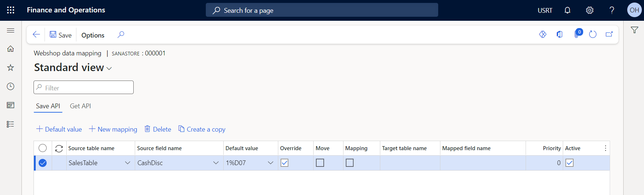Sort by Source table name column header
Image resolution: width=644 pixels, height=195 pixels.
pos(91,148)
